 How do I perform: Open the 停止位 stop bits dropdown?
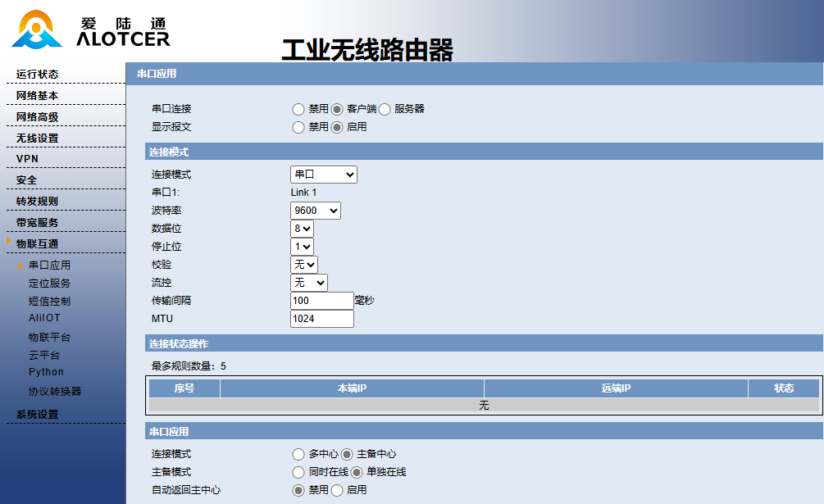click(303, 246)
